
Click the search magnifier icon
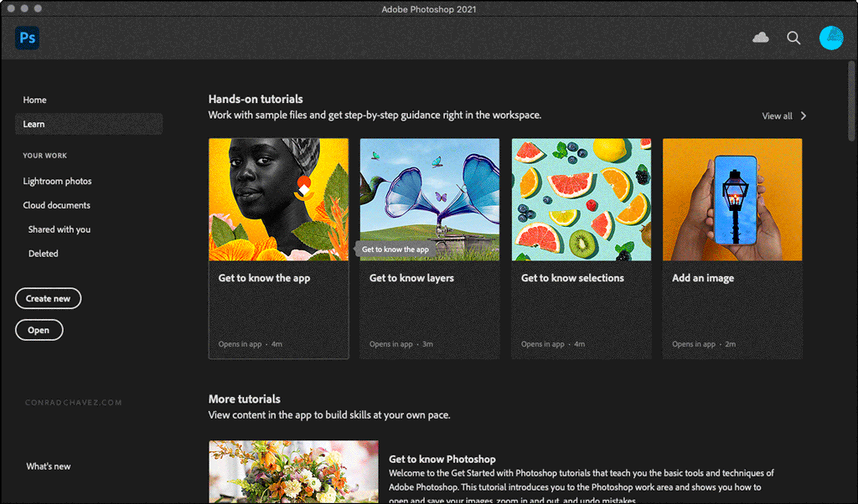(x=793, y=38)
